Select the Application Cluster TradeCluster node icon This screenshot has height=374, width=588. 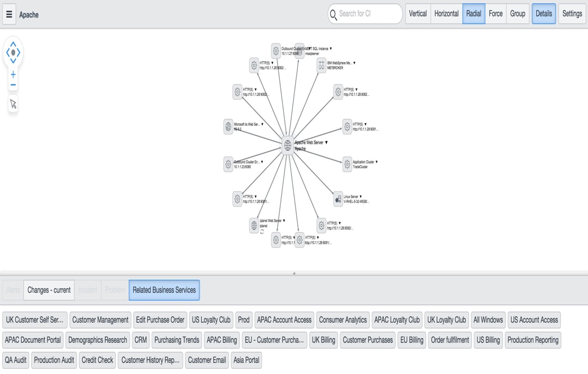[x=347, y=164]
